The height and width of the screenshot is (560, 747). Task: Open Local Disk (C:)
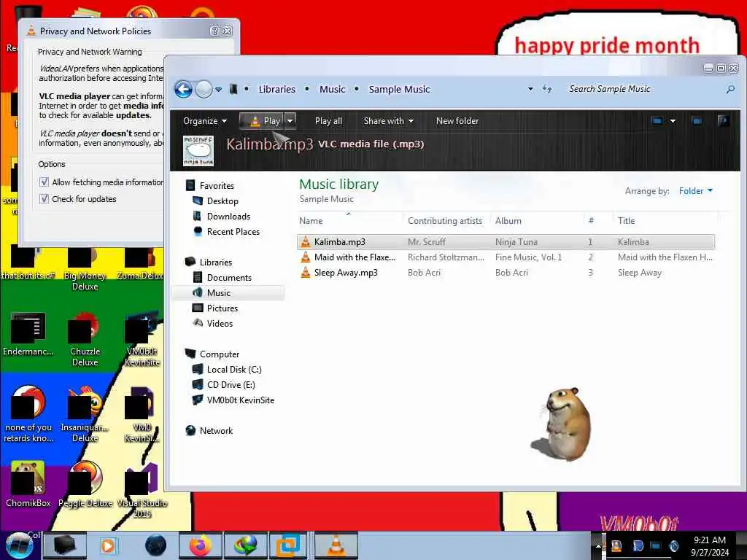tap(234, 370)
